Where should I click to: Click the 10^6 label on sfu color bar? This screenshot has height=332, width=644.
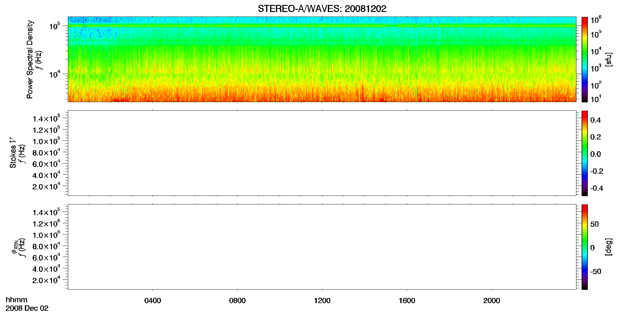tap(596, 19)
